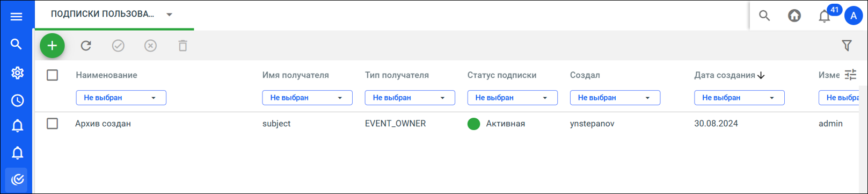
Task: Select the ПОДПИСКИ ПОЛЬЗОВА... tab
Action: (103, 15)
